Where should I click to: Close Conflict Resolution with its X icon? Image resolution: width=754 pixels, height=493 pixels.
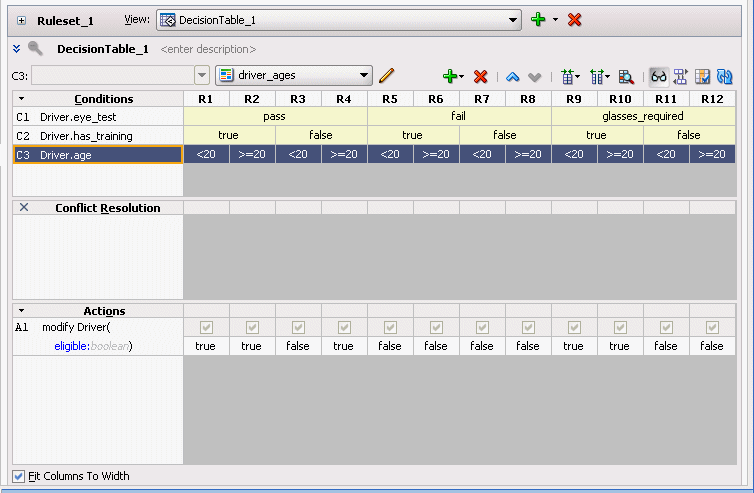pyautogui.click(x=24, y=207)
